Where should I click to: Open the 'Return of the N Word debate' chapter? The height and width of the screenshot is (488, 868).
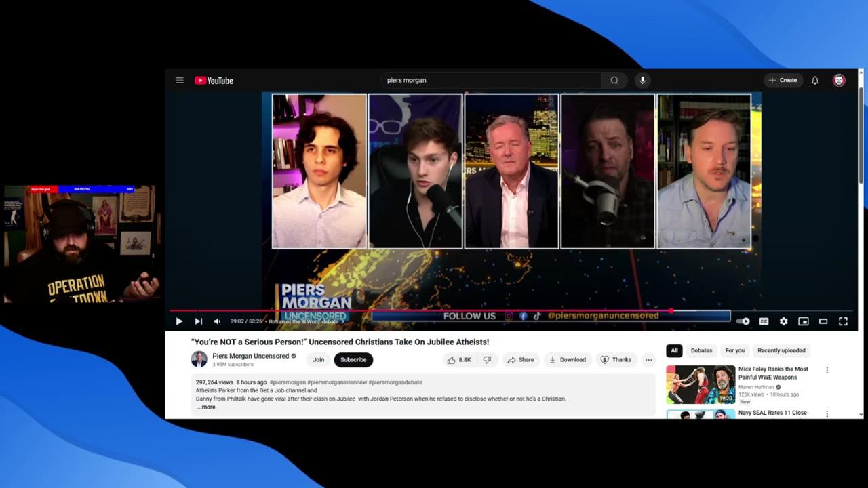click(306, 321)
